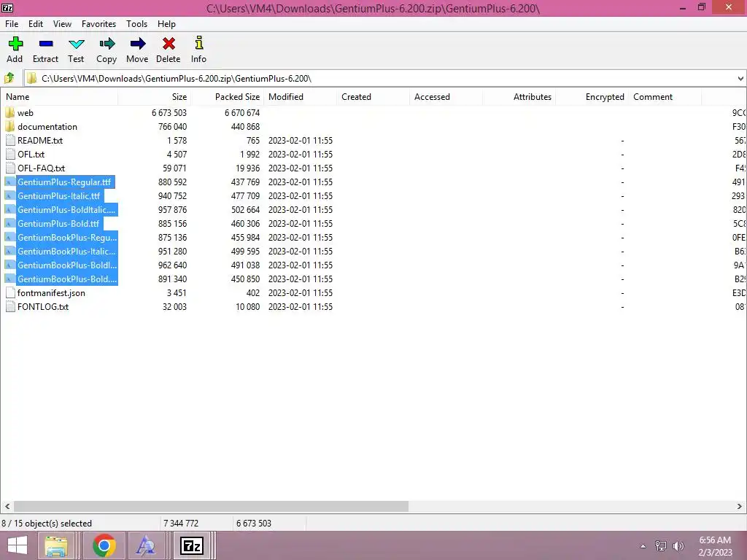Select GentiumBookPlus-BoldI... file name
Viewport: 747px width, 560px height.
67,265
